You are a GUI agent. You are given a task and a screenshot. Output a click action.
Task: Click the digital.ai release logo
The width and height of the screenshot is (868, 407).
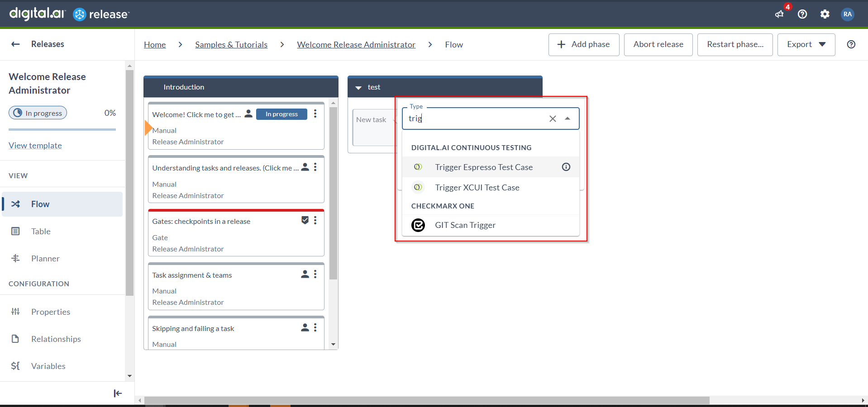click(x=69, y=14)
